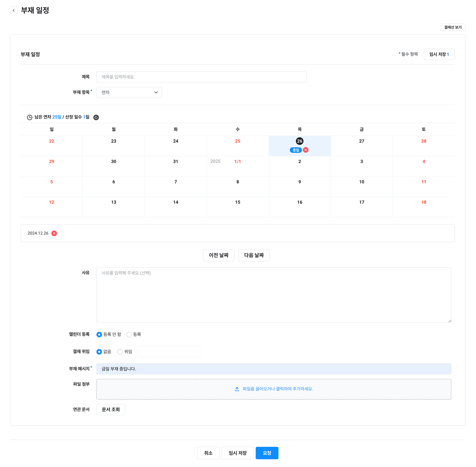This screenshot has width=476, height=467.
Task: Select the 등록 안 함 calendar option
Action: point(99,335)
